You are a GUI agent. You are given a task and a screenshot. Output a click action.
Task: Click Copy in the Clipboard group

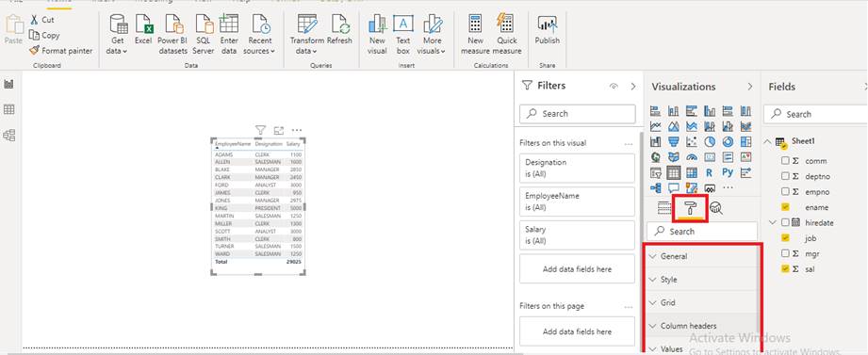pos(43,35)
